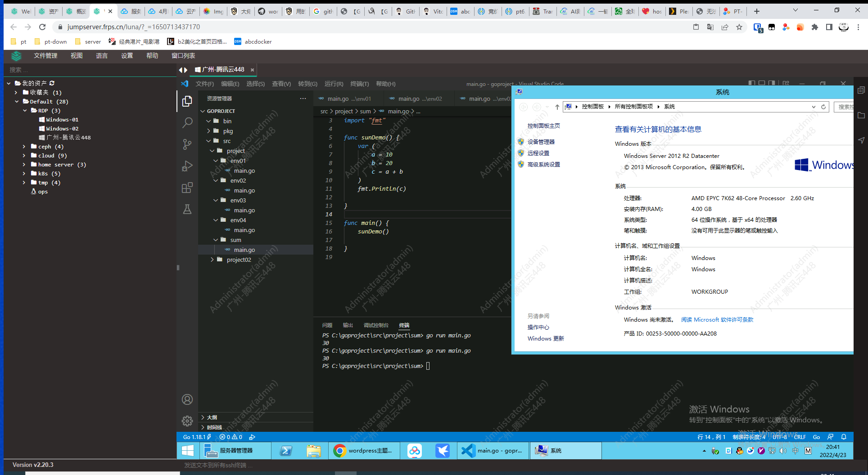
Task: Open the VS Code Manage gear icon
Action: tap(187, 421)
